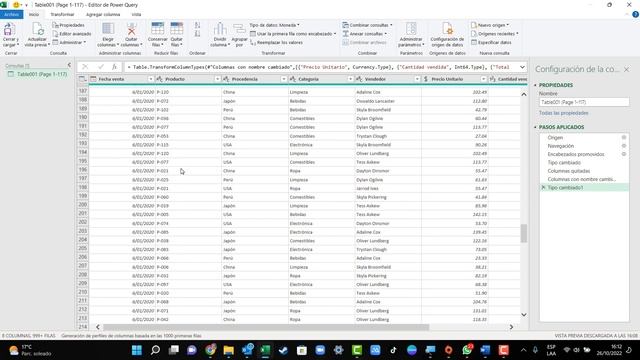Screen dimensions: 640x360
Task: Sort ascending with the A-Z icon
Action: (x=197, y=25)
